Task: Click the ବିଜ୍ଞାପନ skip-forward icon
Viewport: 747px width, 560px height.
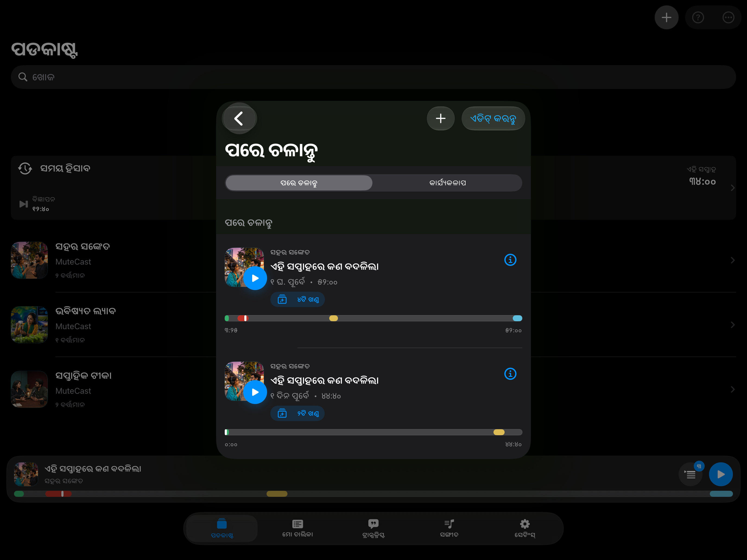Action: 24,204
